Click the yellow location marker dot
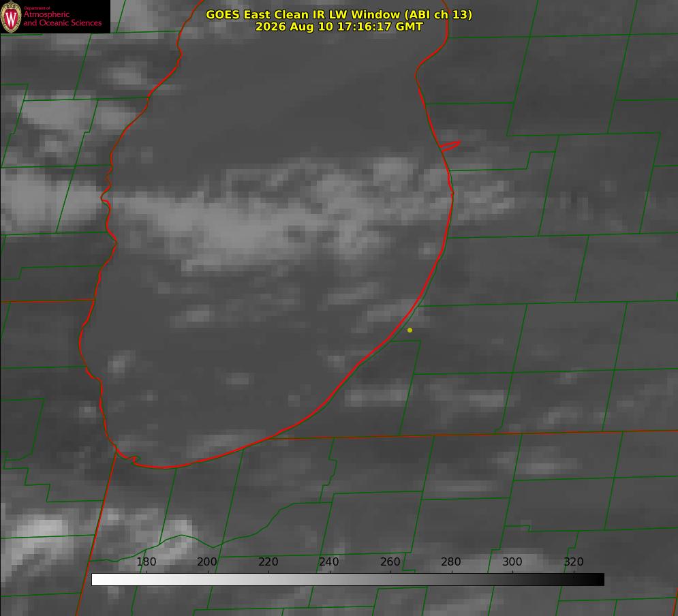The height and width of the screenshot is (616, 678). tap(410, 330)
